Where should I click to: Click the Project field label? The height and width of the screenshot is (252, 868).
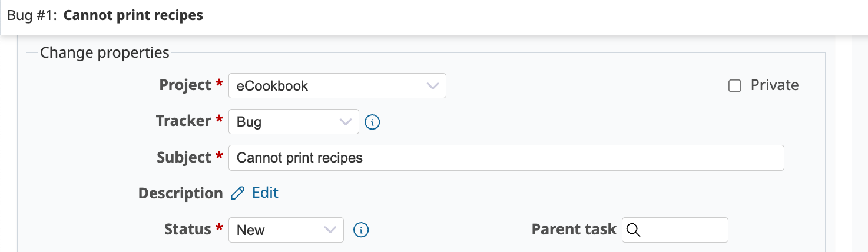pos(185,85)
